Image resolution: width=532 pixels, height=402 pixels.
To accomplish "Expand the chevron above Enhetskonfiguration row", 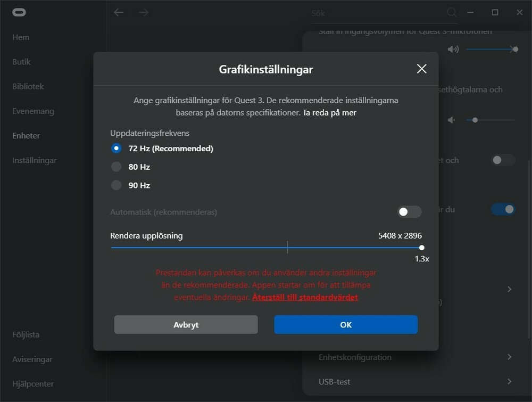I will (x=509, y=289).
